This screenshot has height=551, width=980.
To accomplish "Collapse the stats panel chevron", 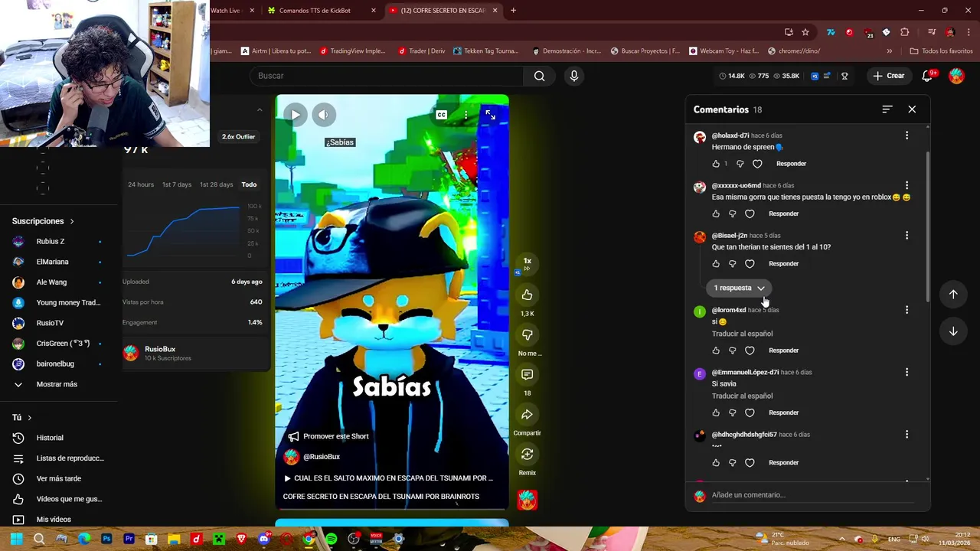I will [x=259, y=110].
